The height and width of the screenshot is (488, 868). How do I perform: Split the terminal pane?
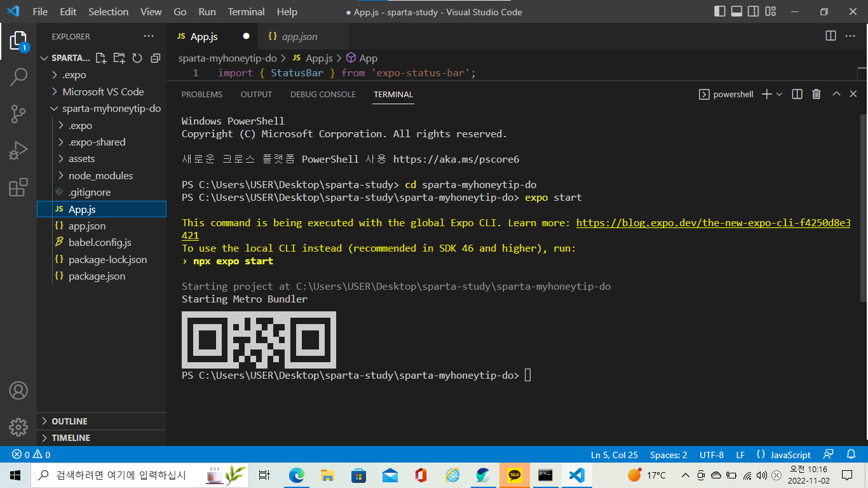click(x=797, y=94)
